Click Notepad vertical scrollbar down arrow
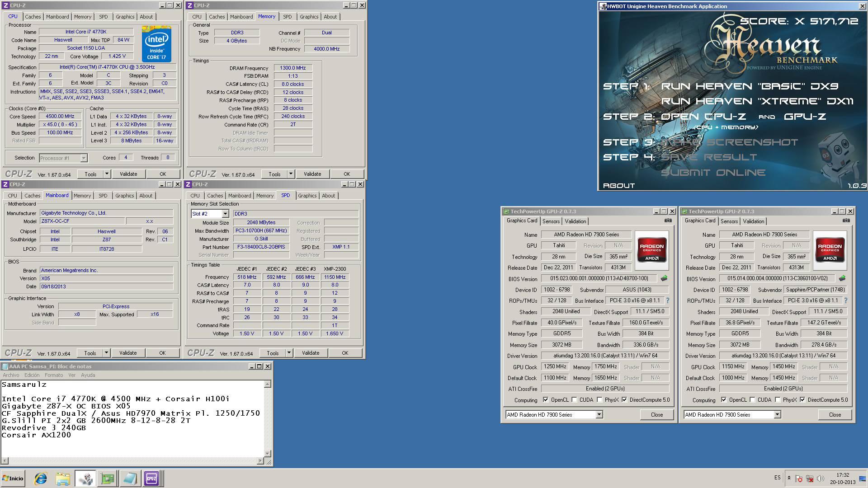Image resolution: width=868 pixels, height=488 pixels. pyautogui.click(x=268, y=453)
